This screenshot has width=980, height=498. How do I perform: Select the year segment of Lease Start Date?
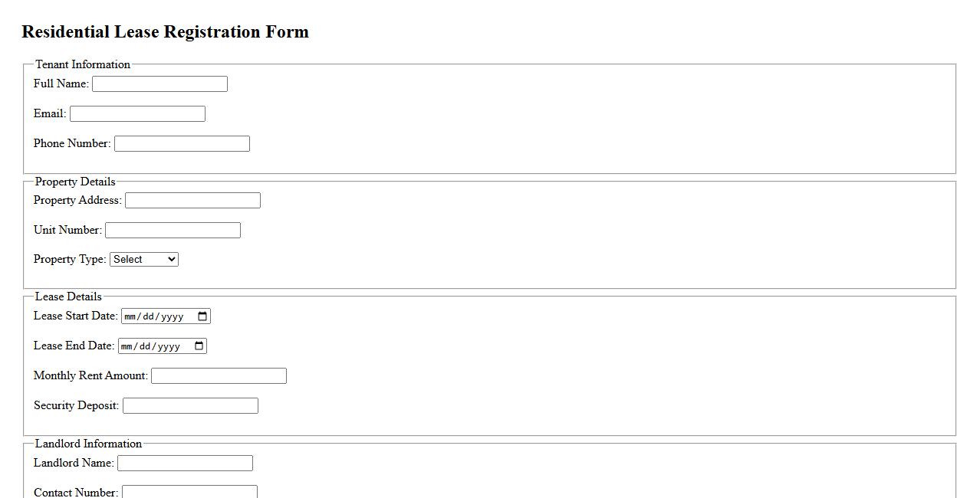[172, 317]
